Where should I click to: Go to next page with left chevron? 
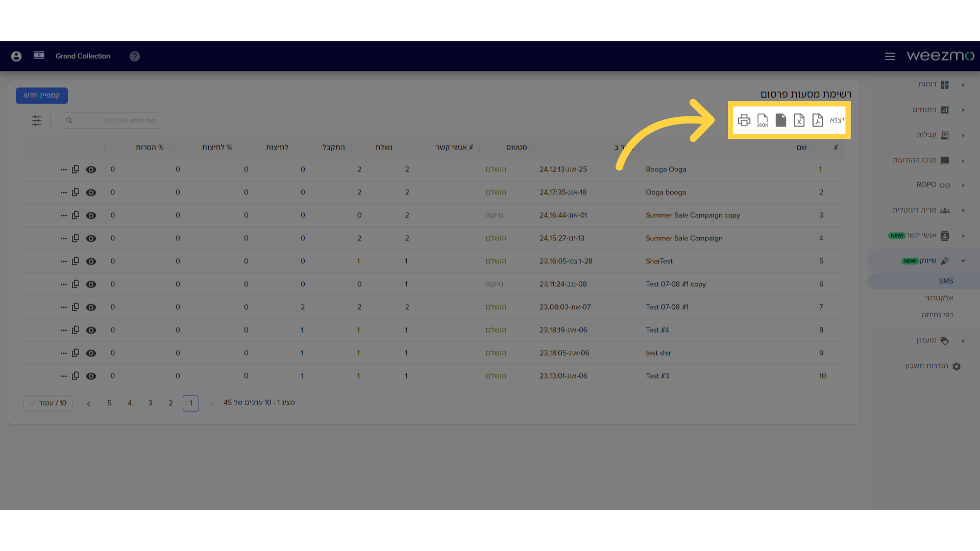pos(89,404)
